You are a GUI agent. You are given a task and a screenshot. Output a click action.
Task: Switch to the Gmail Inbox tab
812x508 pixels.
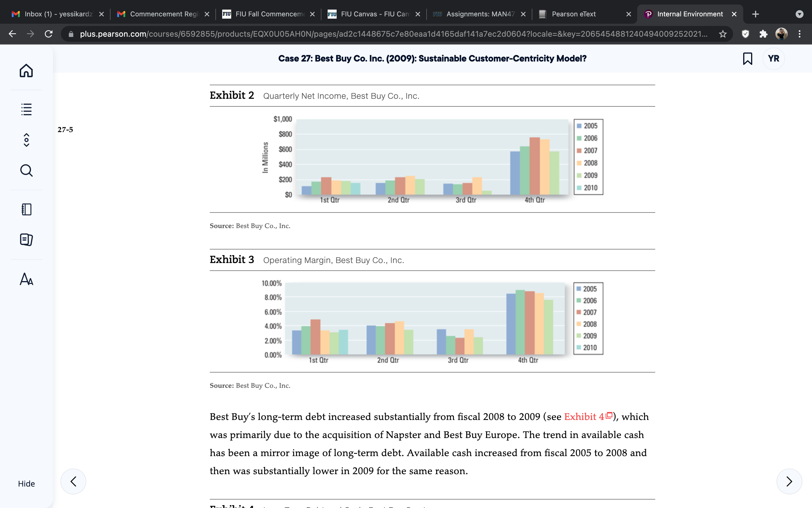58,14
